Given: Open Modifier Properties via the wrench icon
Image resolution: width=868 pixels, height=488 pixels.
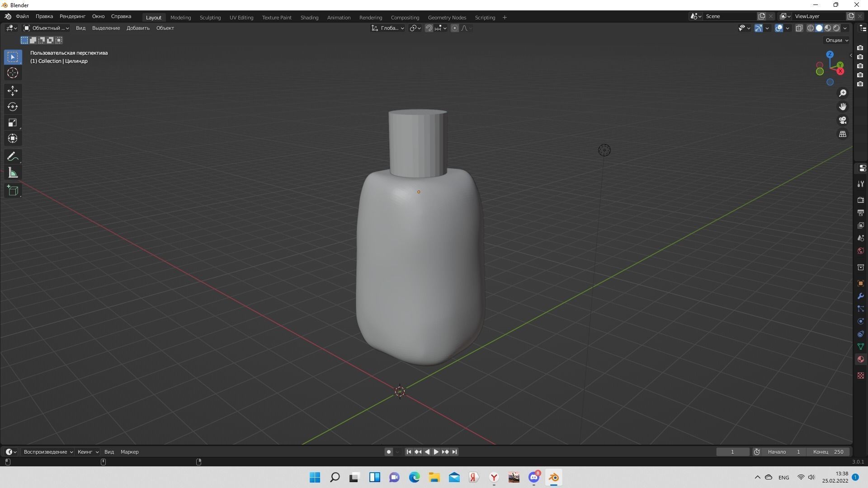Looking at the screenshot, I should coord(861,296).
